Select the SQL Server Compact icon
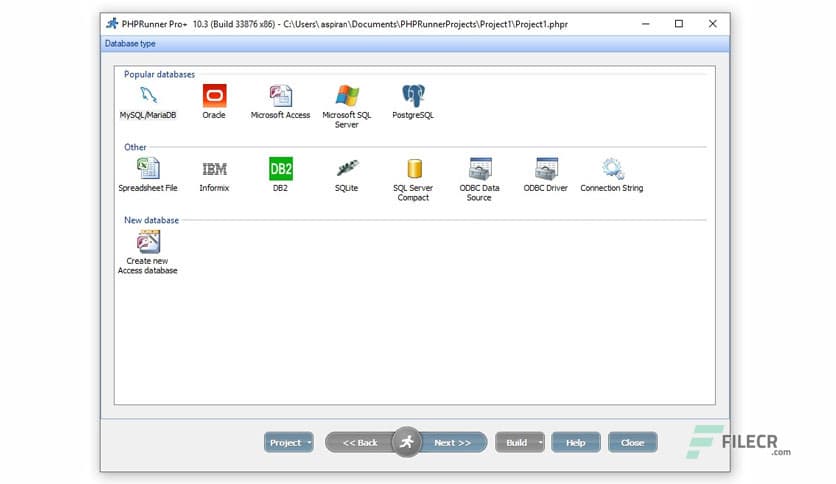 (414, 168)
